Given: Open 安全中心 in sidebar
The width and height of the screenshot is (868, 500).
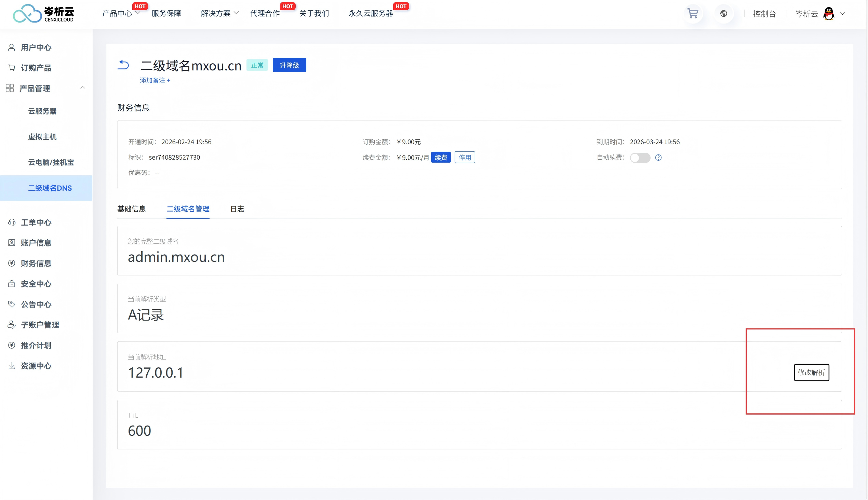Looking at the screenshot, I should 36,284.
